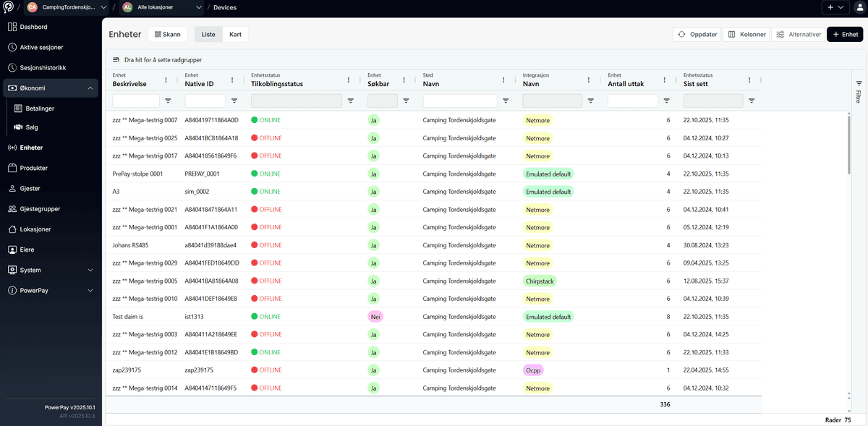The height and width of the screenshot is (426, 868).
Task: Collapse the Økonomi menu section
Action: 90,88
